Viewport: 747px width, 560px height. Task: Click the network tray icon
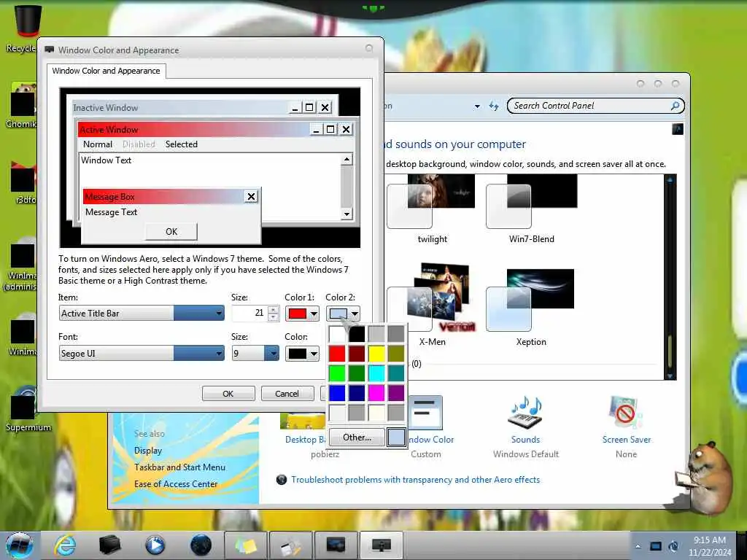point(656,546)
